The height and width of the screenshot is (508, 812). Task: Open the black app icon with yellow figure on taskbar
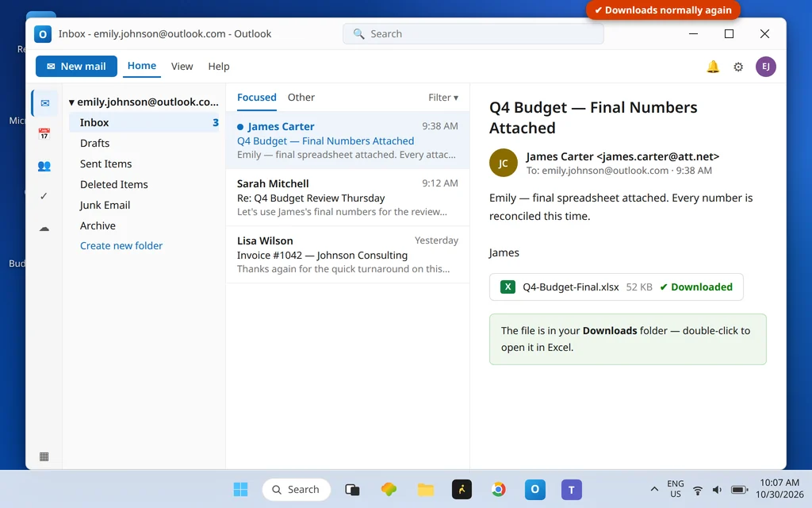462,489
